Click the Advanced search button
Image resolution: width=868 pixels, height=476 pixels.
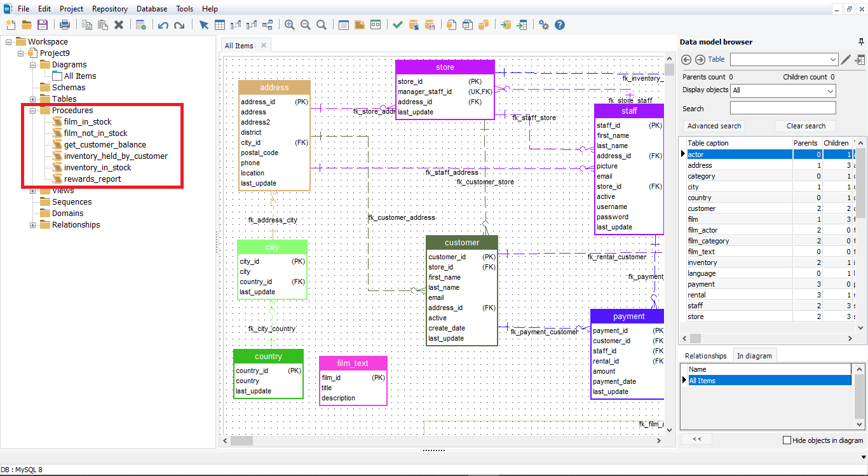pyautogui.click(x=714, y=126)
